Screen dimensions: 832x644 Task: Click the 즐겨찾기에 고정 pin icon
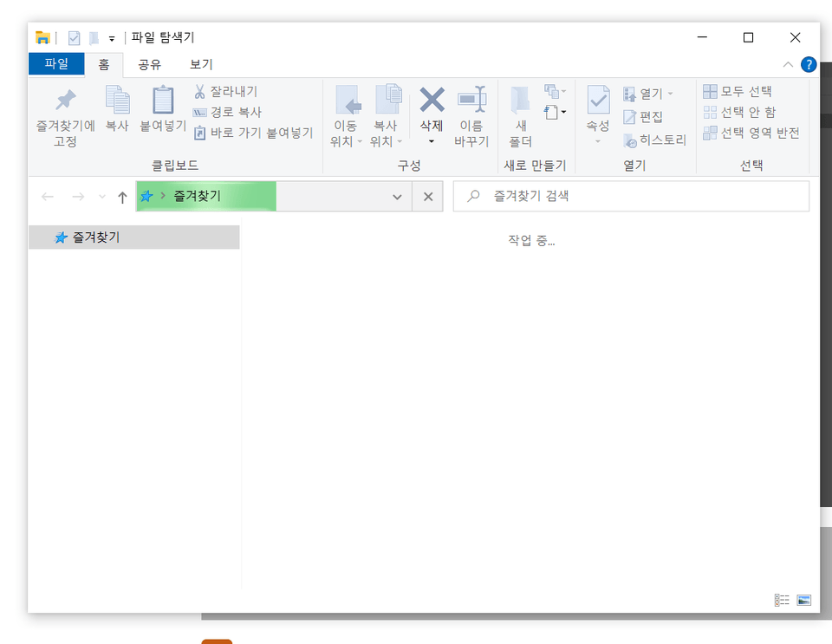(66, 101)
